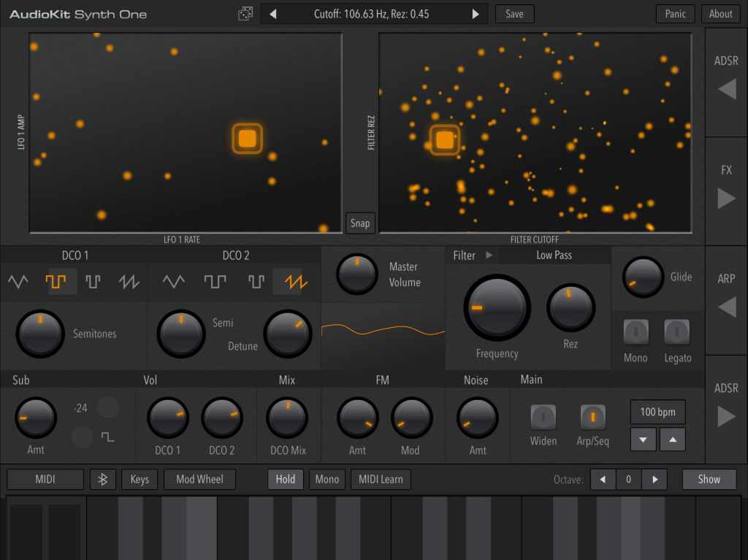Select DCO 2 square waveform icon

[215, 282]
